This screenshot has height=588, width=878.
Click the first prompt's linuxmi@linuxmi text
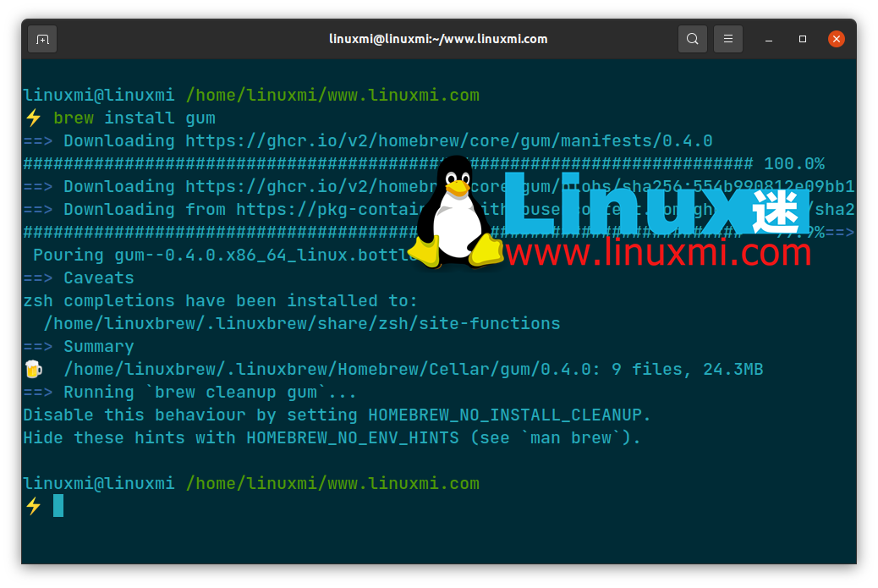(x=99, y=96)
